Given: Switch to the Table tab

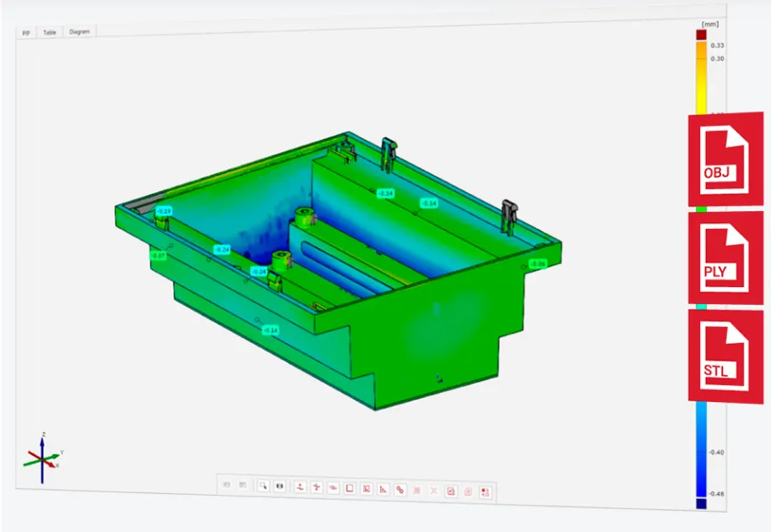Looking at the screenshot, I should click(x=50, y=32).
